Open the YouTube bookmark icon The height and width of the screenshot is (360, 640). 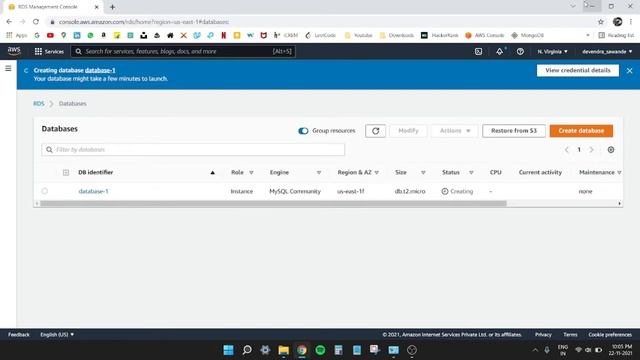[x=50, y=36]
